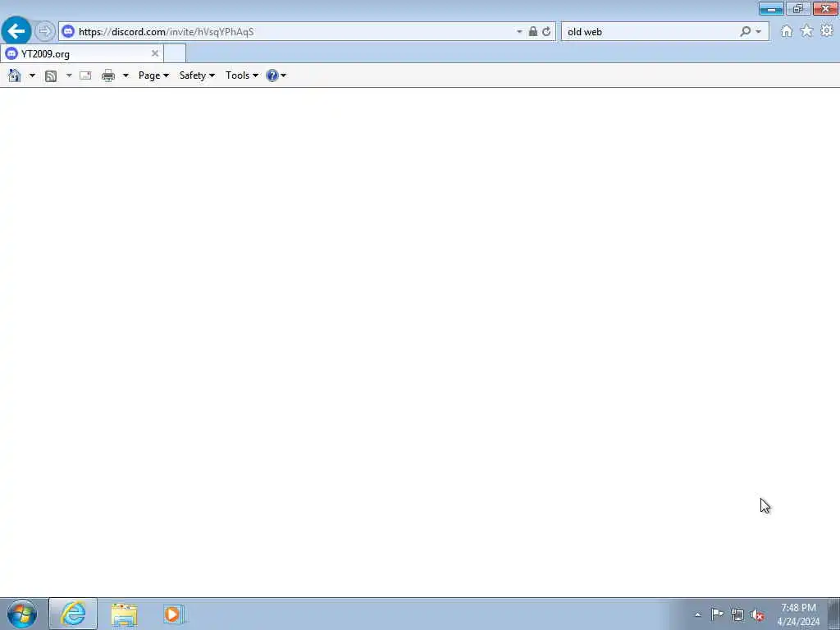
Task: Show hidden tray icons arrow
Action: [697, 614]
